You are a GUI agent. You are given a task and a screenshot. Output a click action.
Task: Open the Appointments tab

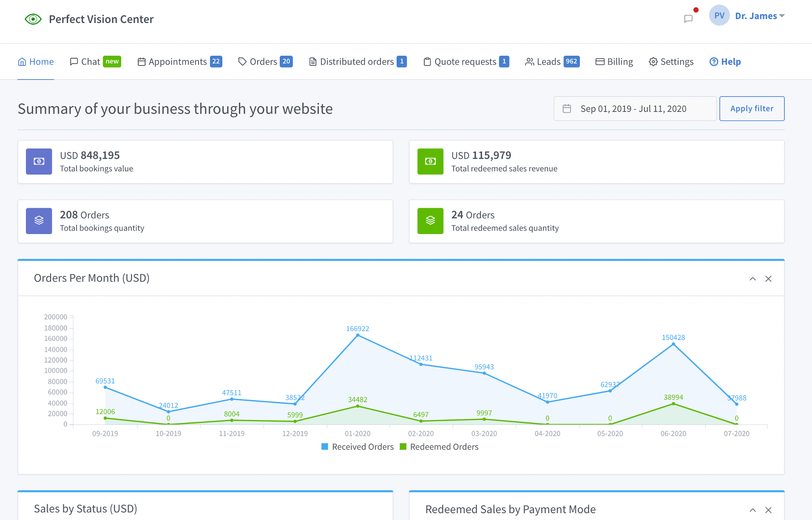pos(180,62)
